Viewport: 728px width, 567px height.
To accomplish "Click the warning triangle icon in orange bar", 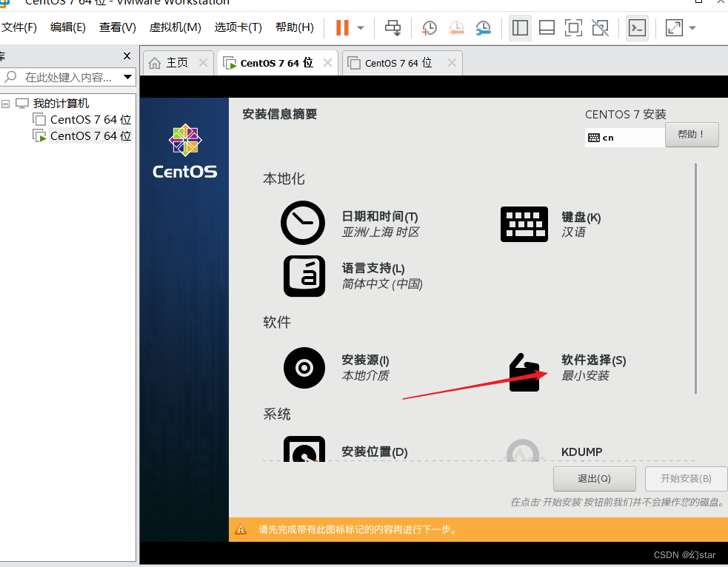I will [x=241, y=529].
